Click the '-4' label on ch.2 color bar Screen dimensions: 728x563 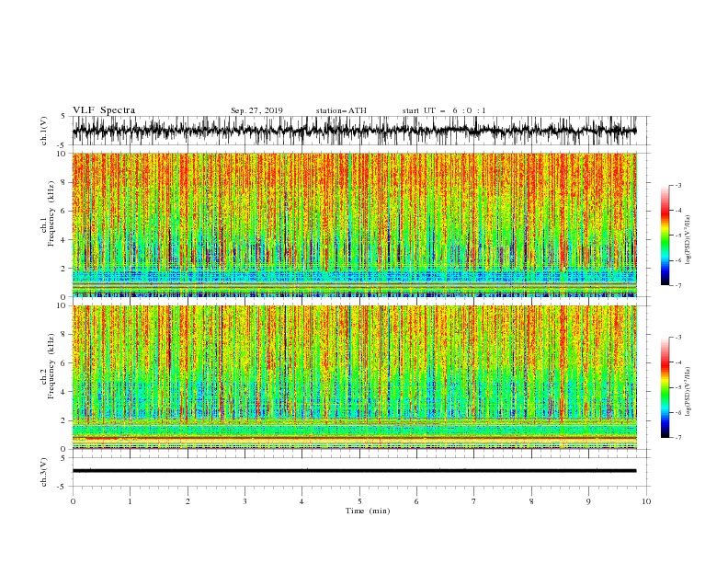point(677,362)
